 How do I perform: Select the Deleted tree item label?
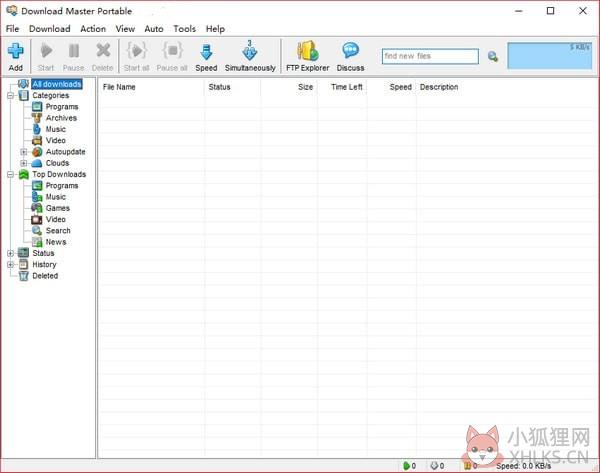click(45, 276)
